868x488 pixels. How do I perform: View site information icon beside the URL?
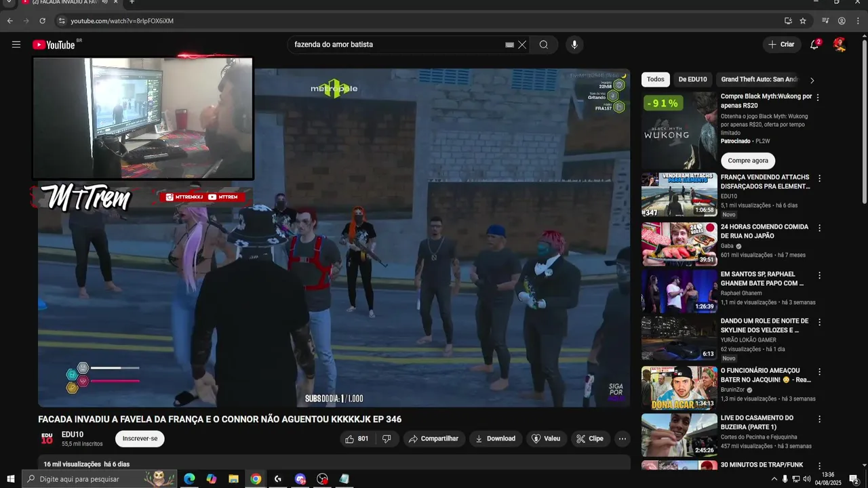(62, 21)
